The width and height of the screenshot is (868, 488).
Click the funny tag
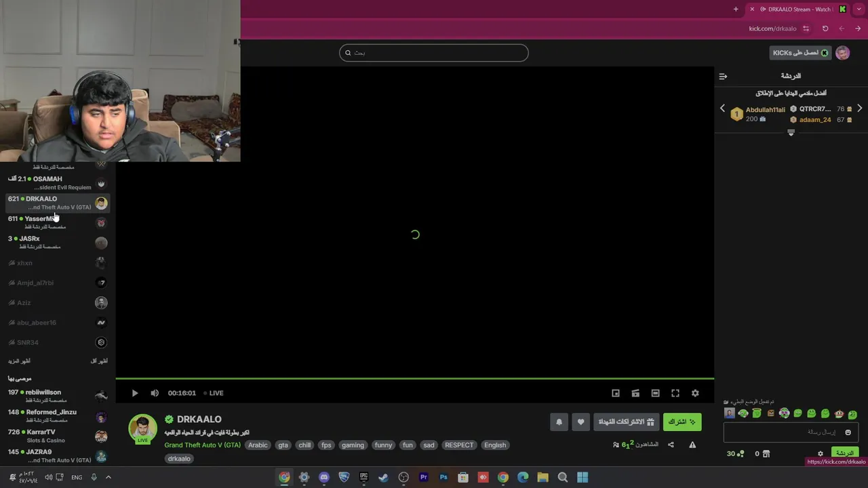point(383,445)
